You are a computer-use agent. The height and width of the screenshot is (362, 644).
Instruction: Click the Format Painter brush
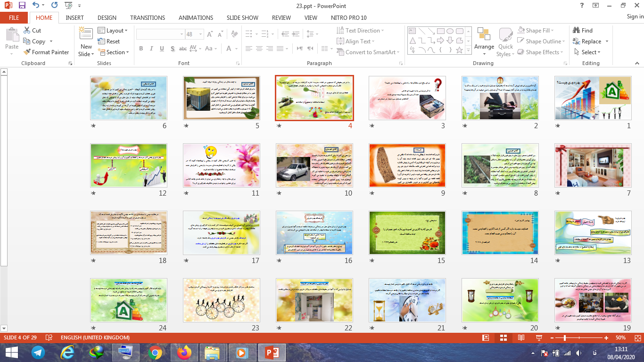click(46, 52)
